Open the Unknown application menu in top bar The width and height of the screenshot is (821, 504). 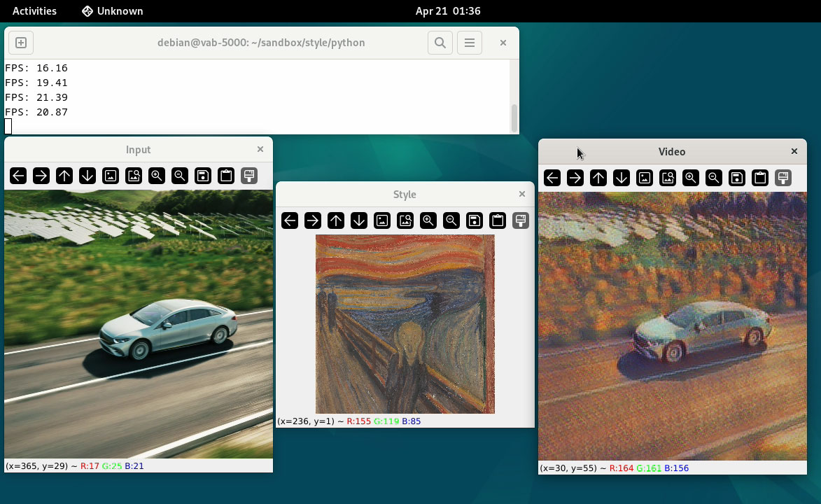pyautogui.click(x=113, y=11)
